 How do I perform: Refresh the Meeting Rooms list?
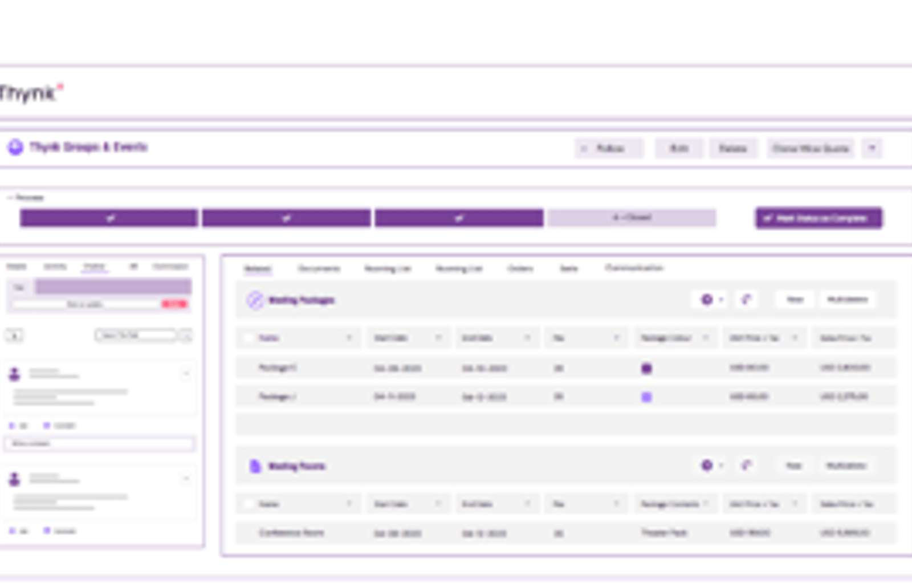[746, 465]
